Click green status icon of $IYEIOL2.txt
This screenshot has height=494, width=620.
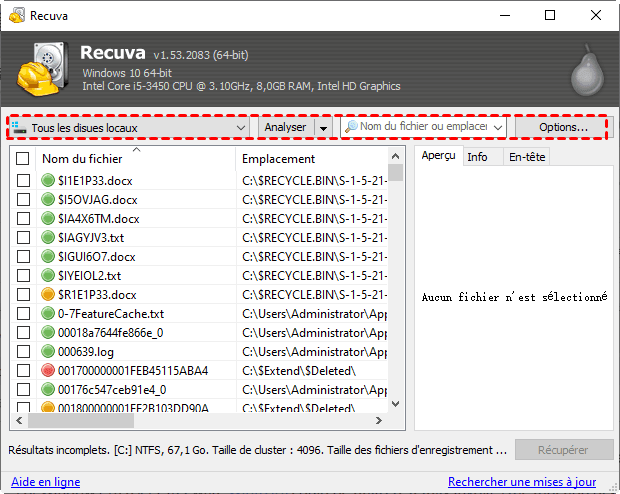48,275
